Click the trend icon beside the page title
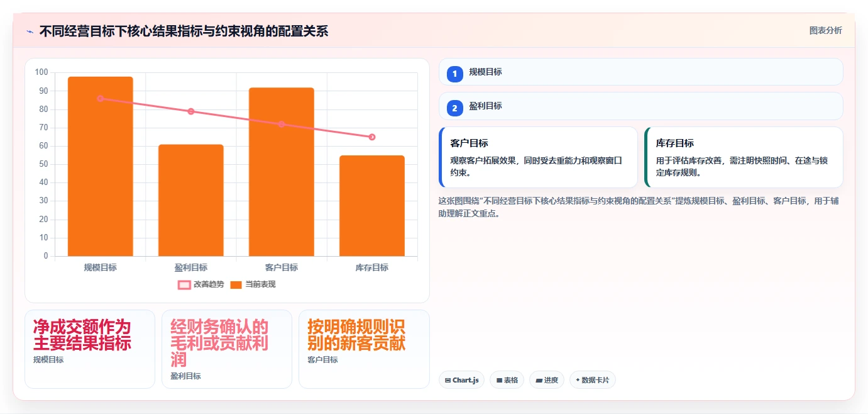 [30, 31]
